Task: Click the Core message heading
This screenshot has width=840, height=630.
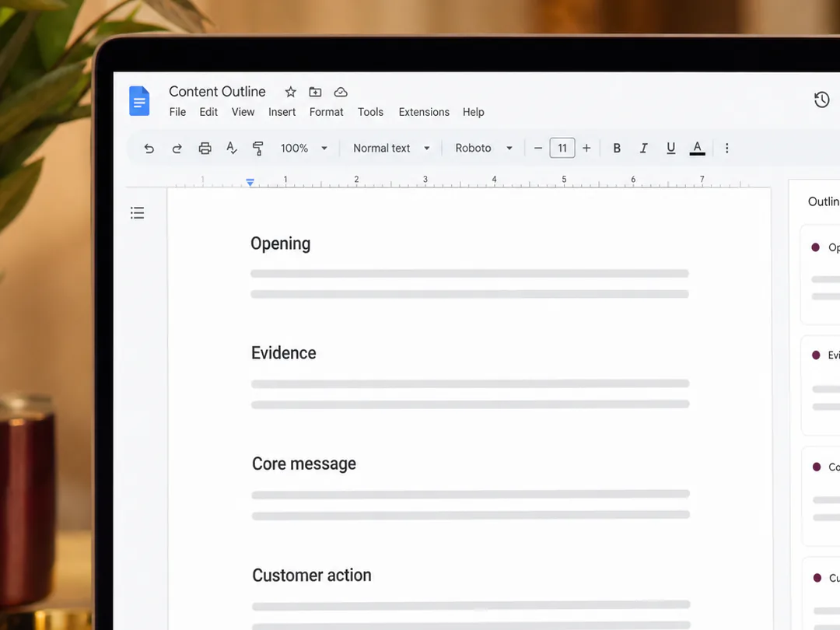Action: (304, 464)
